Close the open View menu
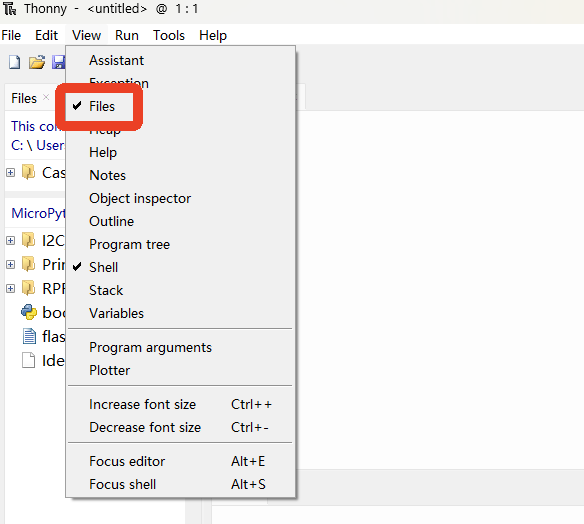Screen dimensions: 584x524 pos(86,35)
